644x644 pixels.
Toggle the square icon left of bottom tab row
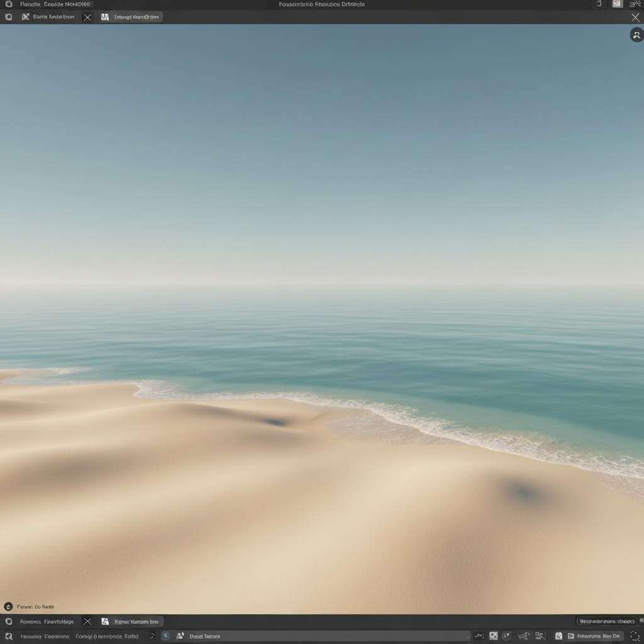pos(8,621)
